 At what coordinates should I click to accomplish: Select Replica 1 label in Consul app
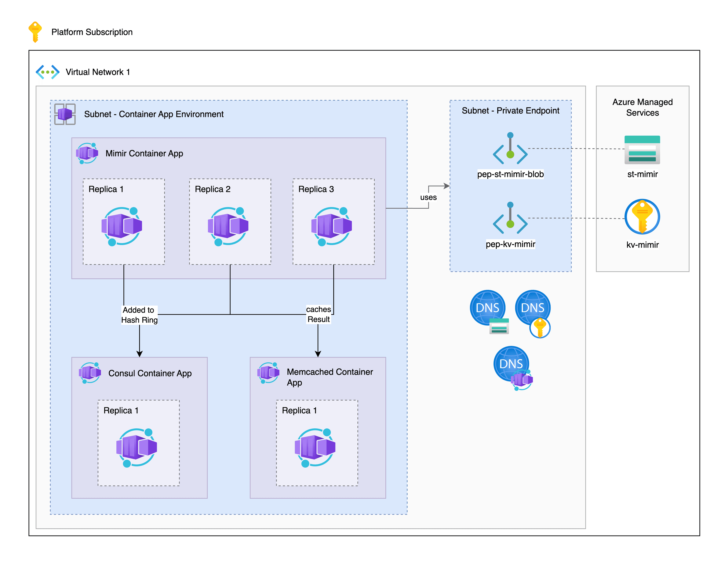pos(121,410)
